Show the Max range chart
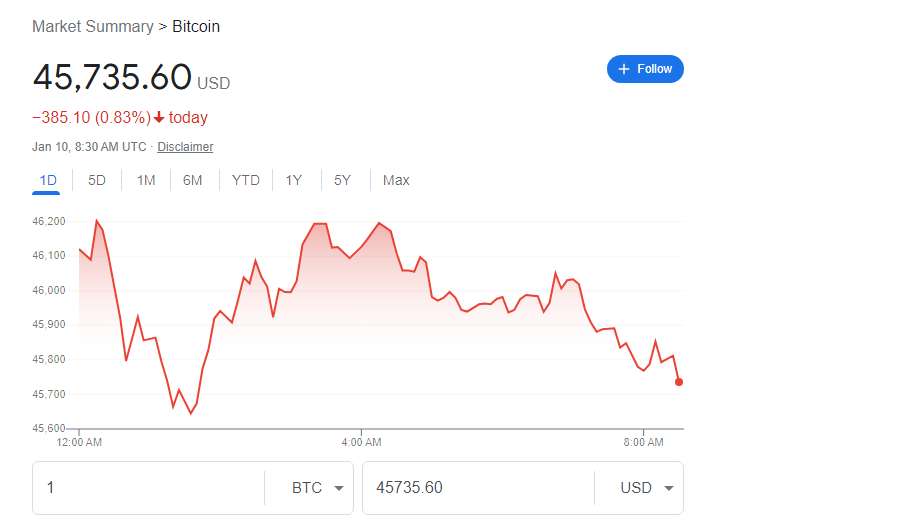The height and width of the screenshot is (525, 901). 396,181
